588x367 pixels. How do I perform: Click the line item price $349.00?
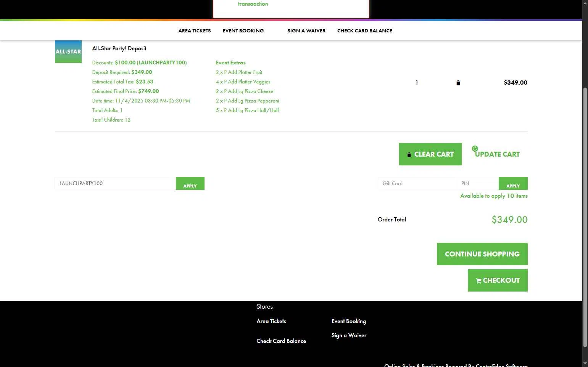(x=516, y=83)
